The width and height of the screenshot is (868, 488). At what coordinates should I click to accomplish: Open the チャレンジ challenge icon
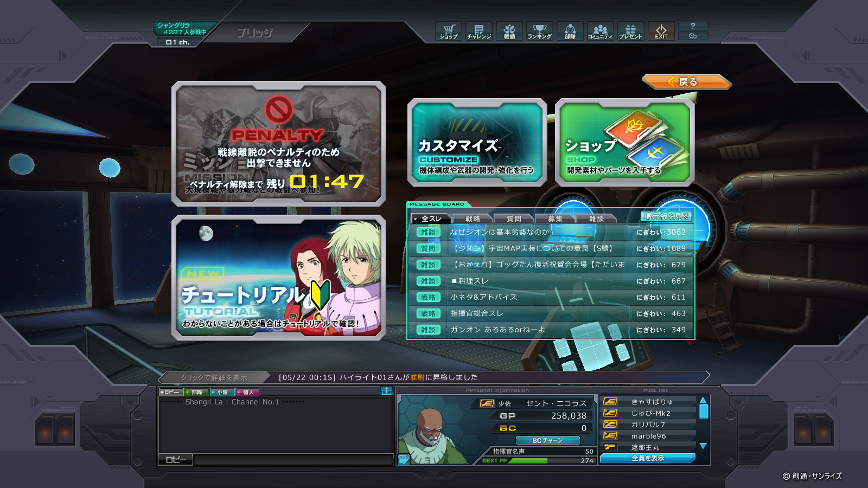pos(479,31)
